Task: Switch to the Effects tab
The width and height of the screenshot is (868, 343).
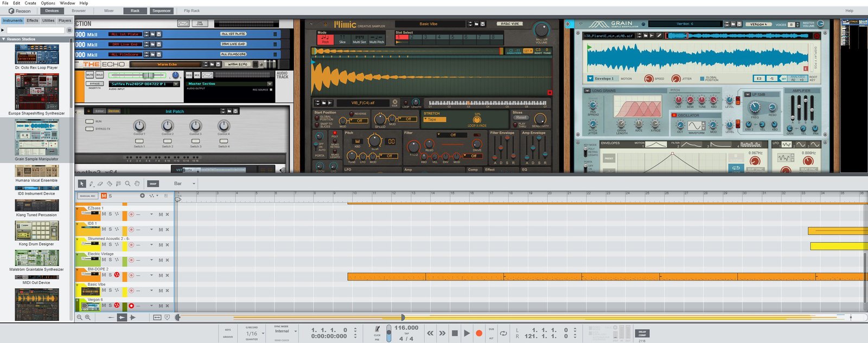Action: [33, 21]
